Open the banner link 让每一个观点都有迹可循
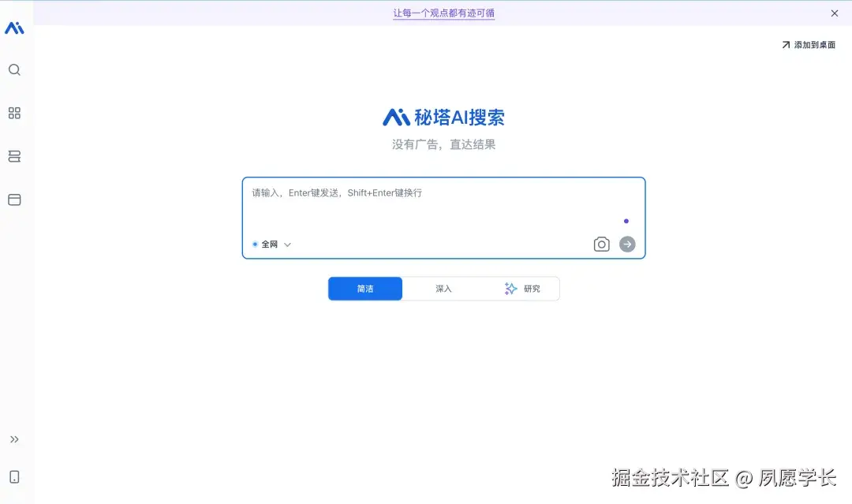Image resolution: width=852 pixels, height=504 pixels. 443,13
